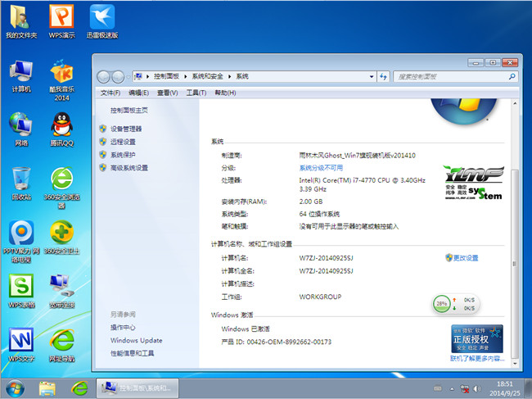Image resolution: width=532 pixels, height=399 pixels.
Task: Expand the arrow after 控制面板 breadcrumb
Action: click(x=186, y=77)
